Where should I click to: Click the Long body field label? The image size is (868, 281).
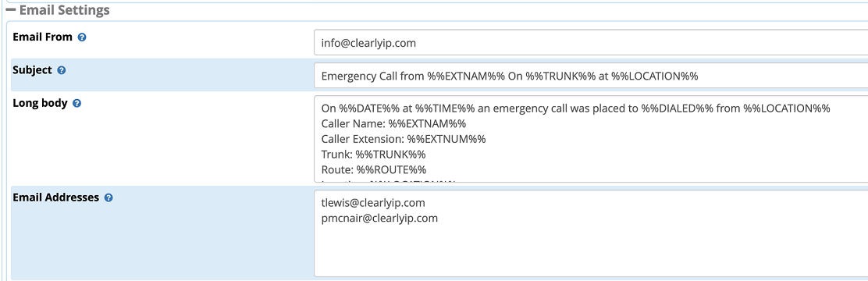(40, 104)
